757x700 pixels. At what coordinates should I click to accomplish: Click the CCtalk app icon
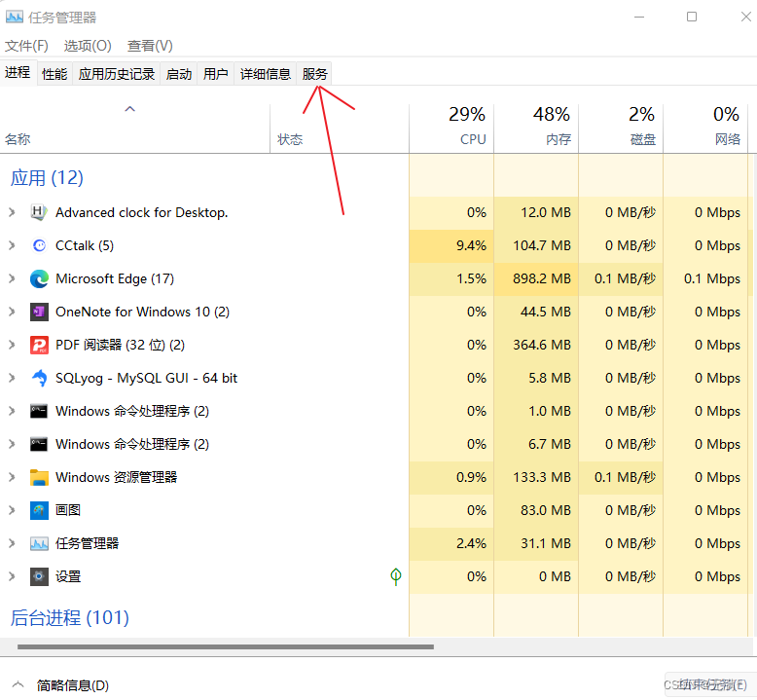pos(39,246)
